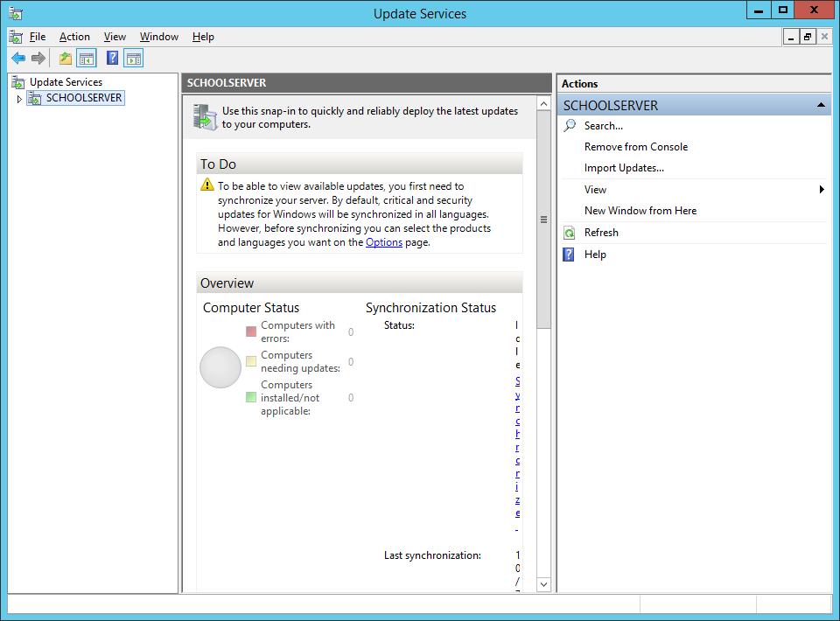Open the File menu

click(38, 37)
